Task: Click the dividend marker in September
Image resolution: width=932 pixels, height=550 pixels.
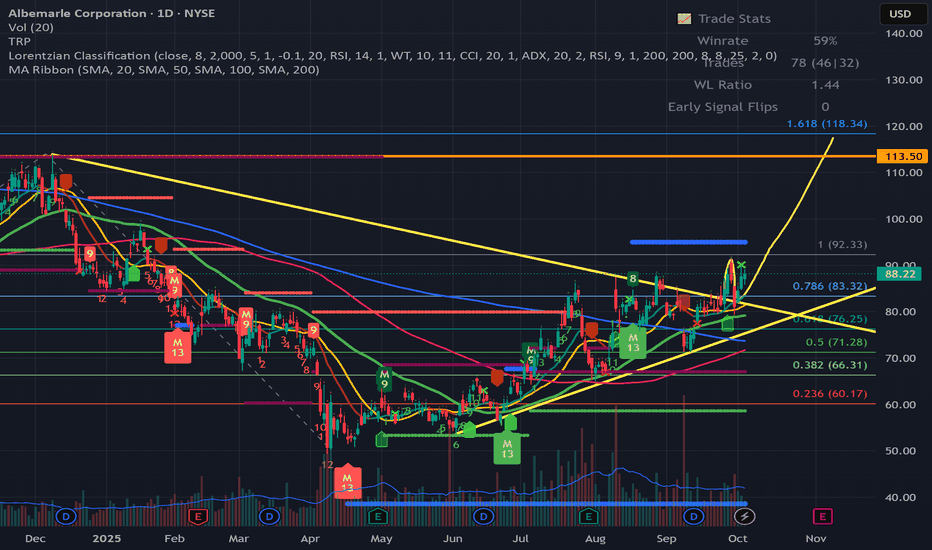Action: (x=693, y=517)
